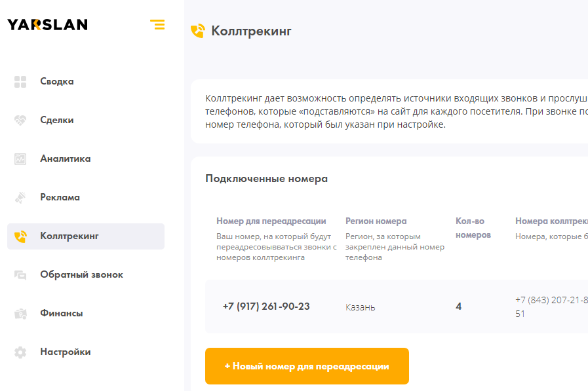Click the Реклама advertising icon

point(20,197)
